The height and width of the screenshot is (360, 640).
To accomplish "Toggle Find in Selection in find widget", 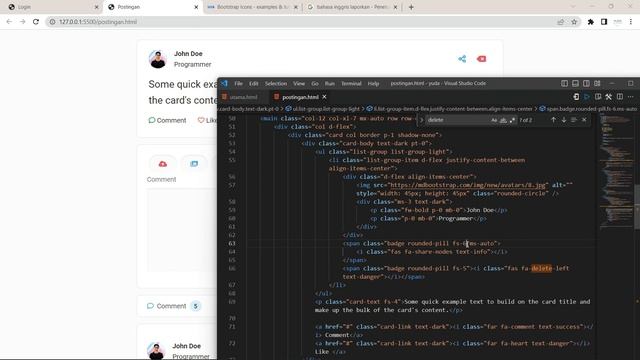I will pyautogui.click(x=574, y=120).
